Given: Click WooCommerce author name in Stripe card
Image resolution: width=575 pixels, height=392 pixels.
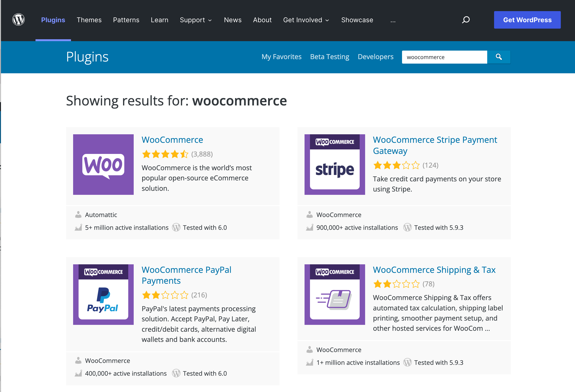Looking at the screenshot, I should point(339,215).
